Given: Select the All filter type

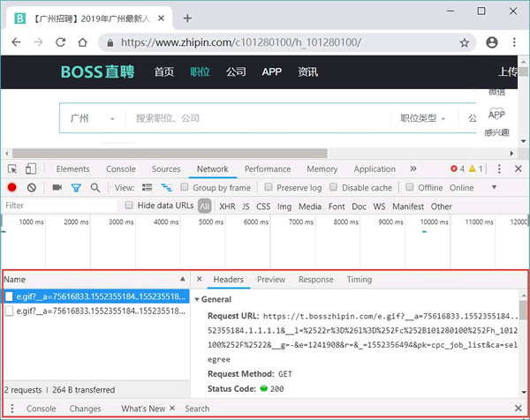Looking at the screenshot, I should click(205, 206).
